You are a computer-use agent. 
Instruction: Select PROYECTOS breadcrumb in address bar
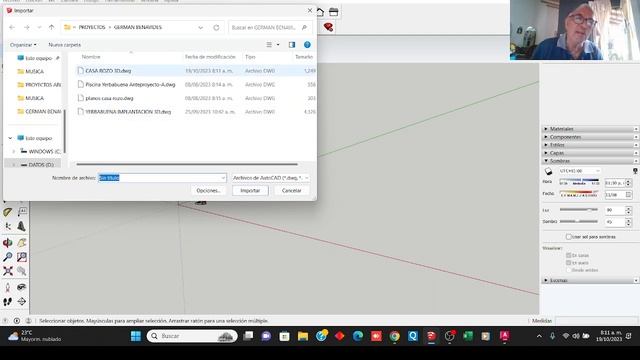click(x=92, y=27)
